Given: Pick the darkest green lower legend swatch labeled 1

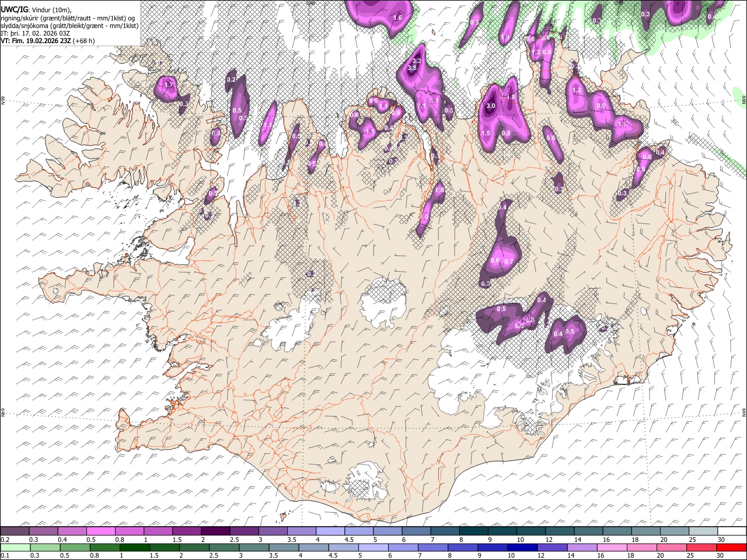Looking at the screenshot, I should (x=135, y=548).
